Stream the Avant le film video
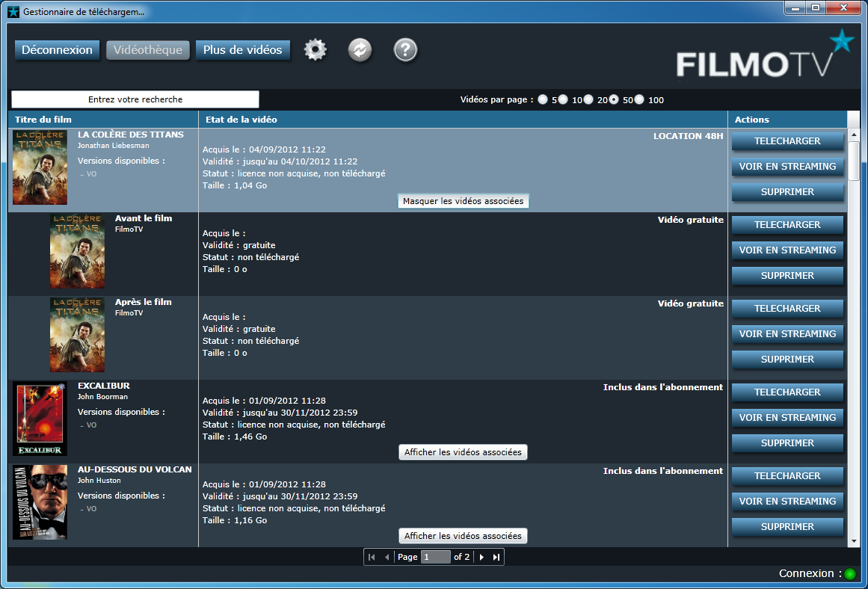 click(788, 250)
